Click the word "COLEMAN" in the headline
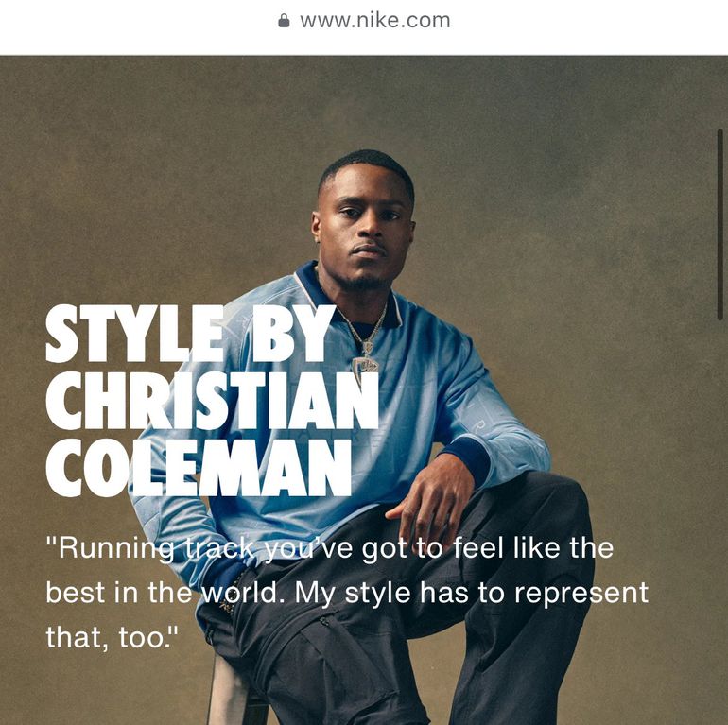 click(x=199, y=468)
